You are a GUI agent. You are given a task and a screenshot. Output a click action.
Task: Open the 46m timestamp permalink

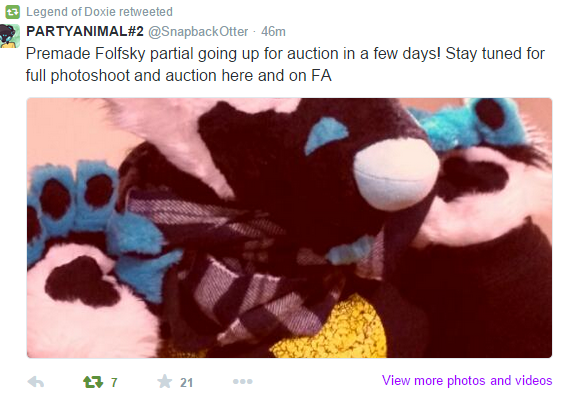click(x=273, y=31)
